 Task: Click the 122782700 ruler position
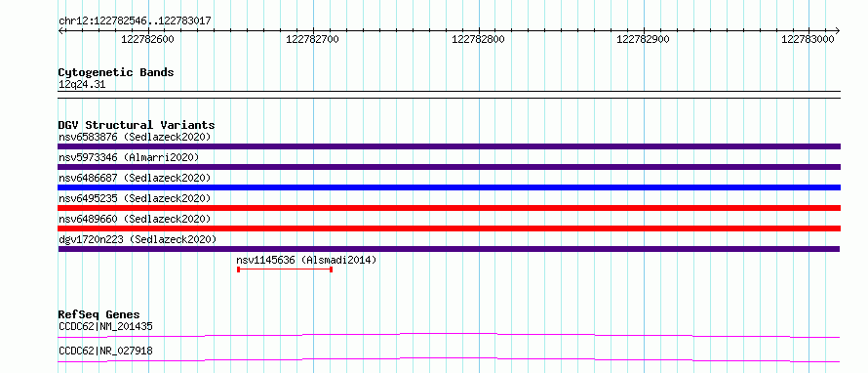(313, 39)
